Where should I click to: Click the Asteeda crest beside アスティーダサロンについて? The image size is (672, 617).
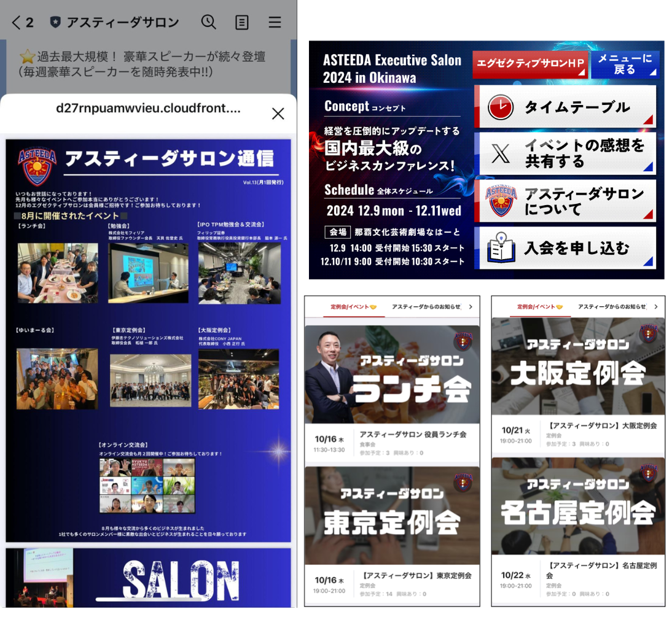click(x=501, y=201)
